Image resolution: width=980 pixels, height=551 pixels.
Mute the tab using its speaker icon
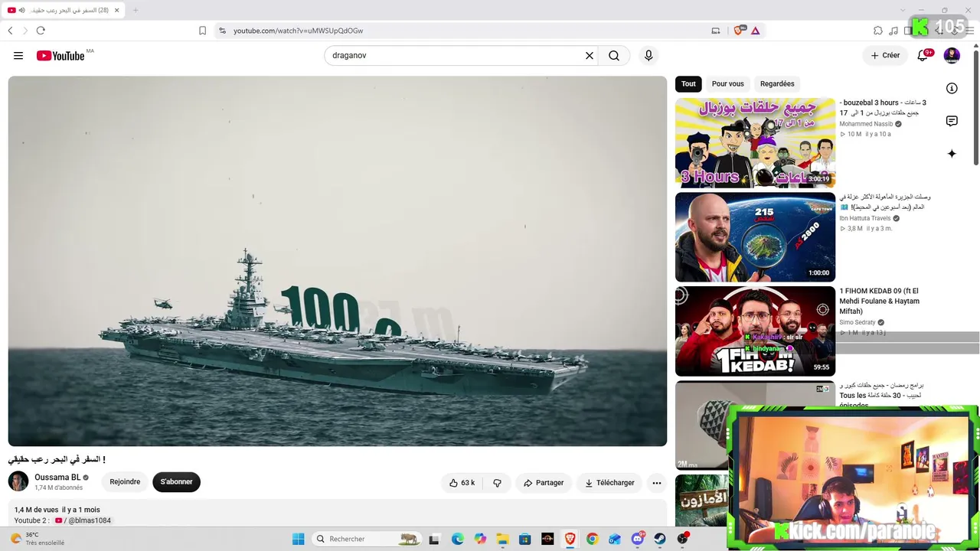coord(22,10)
